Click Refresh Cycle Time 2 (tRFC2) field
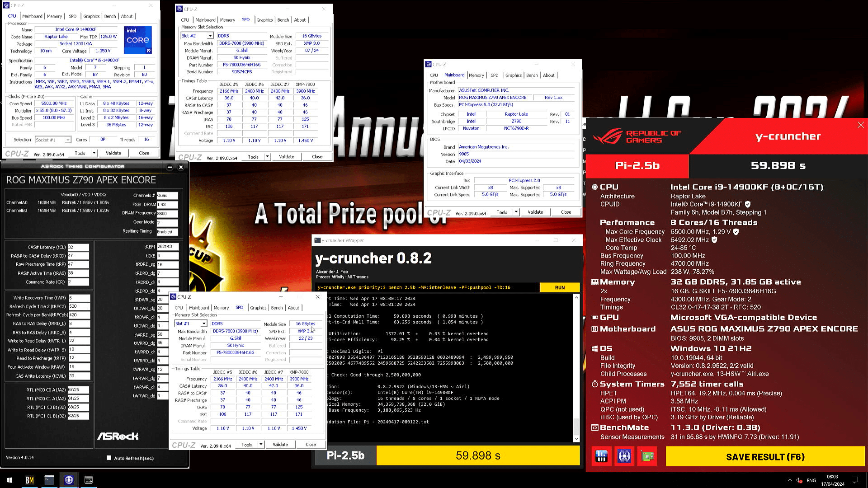The width and height of the screenshot is (868, 488). coord(79,306)
